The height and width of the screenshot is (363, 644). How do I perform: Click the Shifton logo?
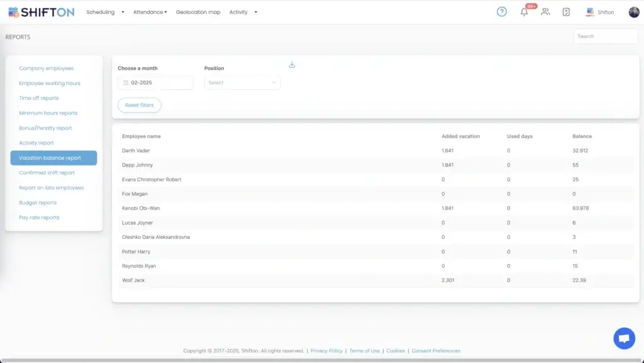41,12
